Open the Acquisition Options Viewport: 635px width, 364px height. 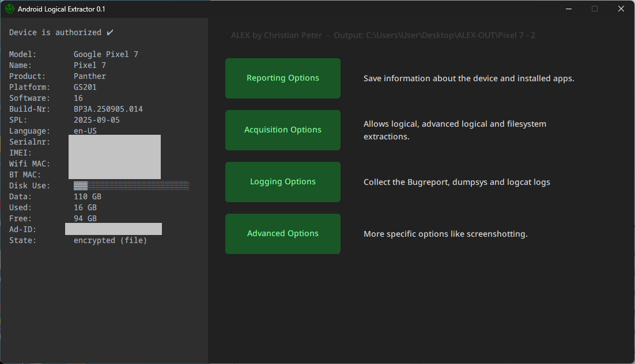[x=282, y=130]
